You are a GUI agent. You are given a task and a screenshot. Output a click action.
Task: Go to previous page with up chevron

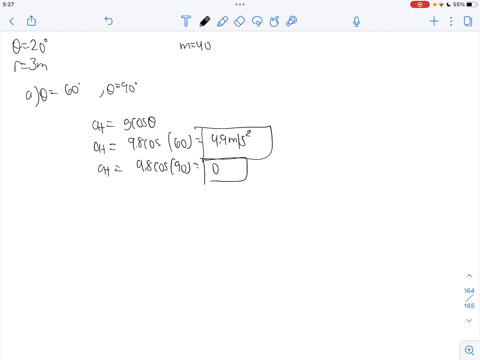469,276
